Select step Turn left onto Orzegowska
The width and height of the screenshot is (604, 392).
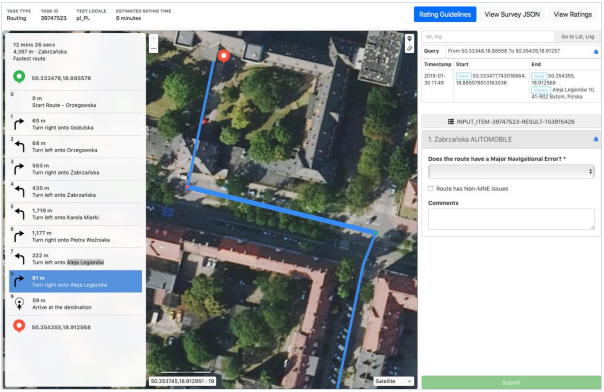tap(76, 146)
